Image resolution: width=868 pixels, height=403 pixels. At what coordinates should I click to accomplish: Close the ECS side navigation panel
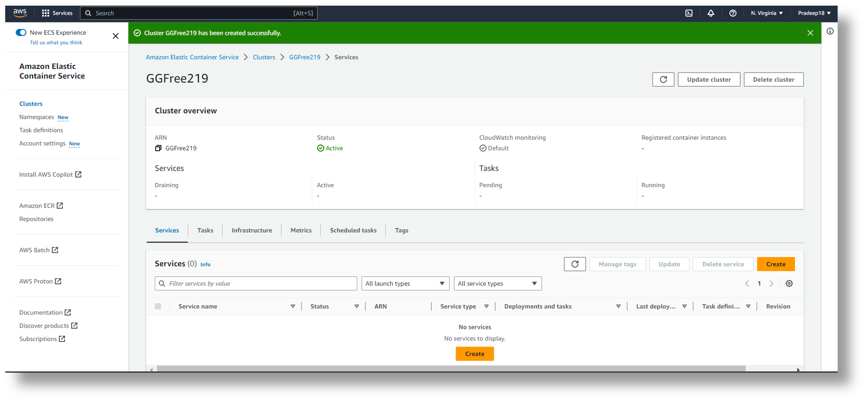coord(115,36)
